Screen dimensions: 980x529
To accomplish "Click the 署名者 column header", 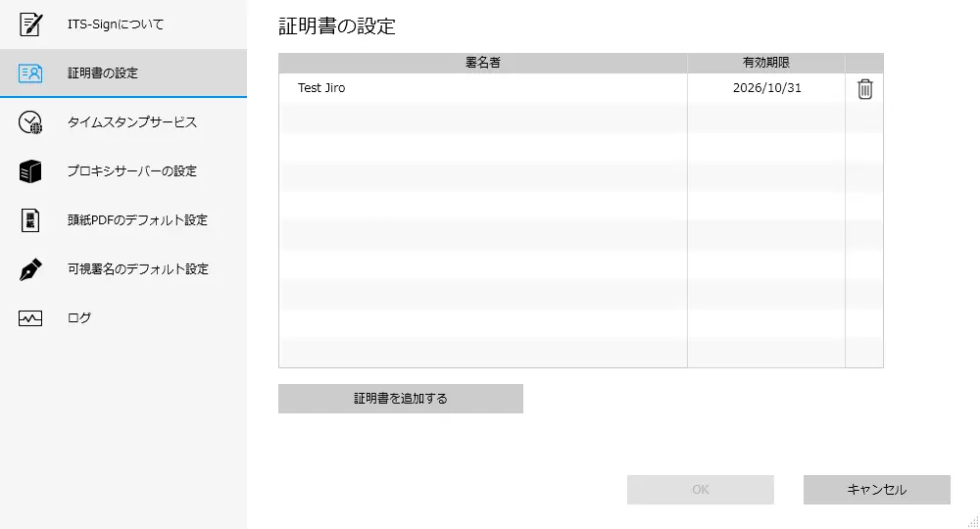I will [x=482, y=63].
